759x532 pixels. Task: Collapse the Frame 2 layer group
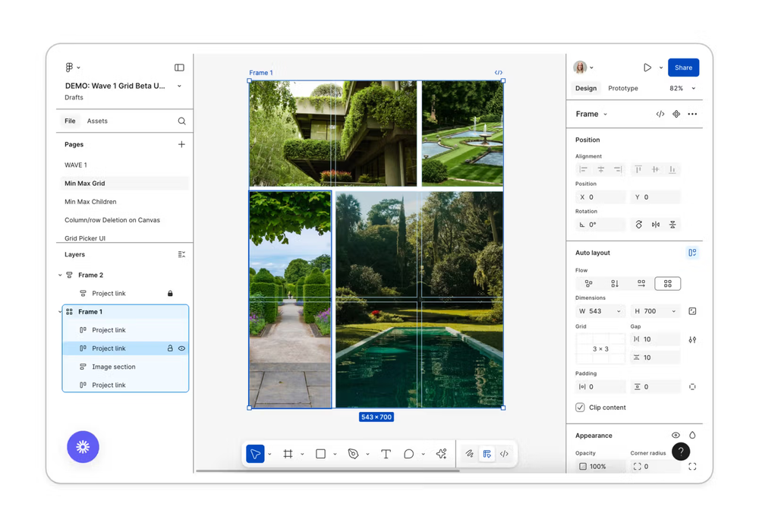pyautogui.click(x=61, y=275)
